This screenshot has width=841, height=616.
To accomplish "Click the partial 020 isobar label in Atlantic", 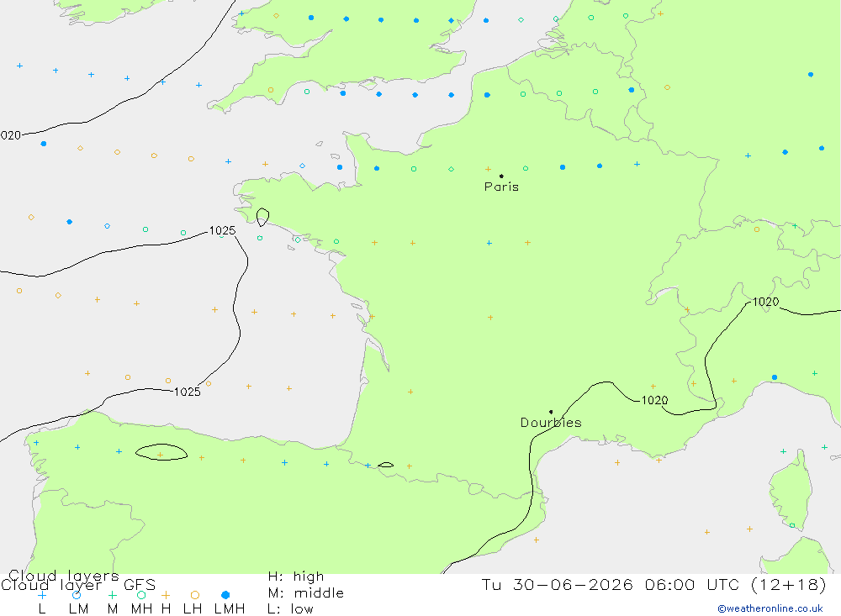I will 11,135.
